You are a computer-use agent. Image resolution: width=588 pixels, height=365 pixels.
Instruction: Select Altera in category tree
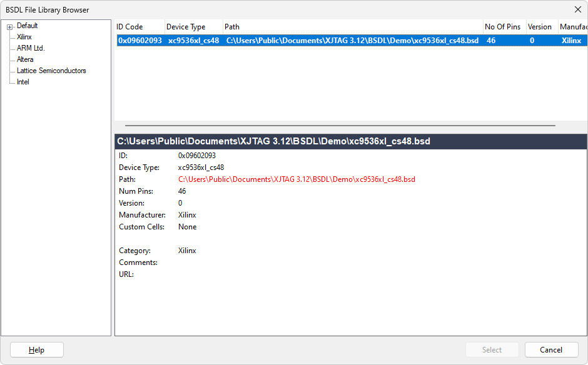pos(25,59)
